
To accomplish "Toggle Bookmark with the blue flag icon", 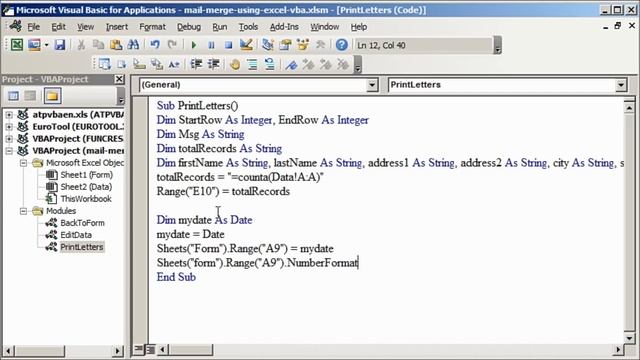I will coord(291,64).
